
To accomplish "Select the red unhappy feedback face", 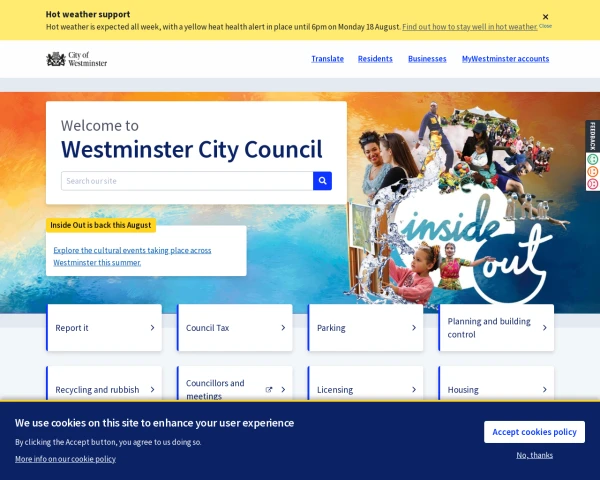I will pos(592,184).
